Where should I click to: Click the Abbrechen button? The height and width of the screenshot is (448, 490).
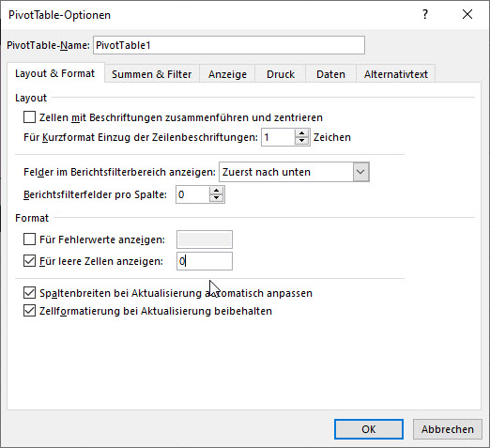click(448, 429)
